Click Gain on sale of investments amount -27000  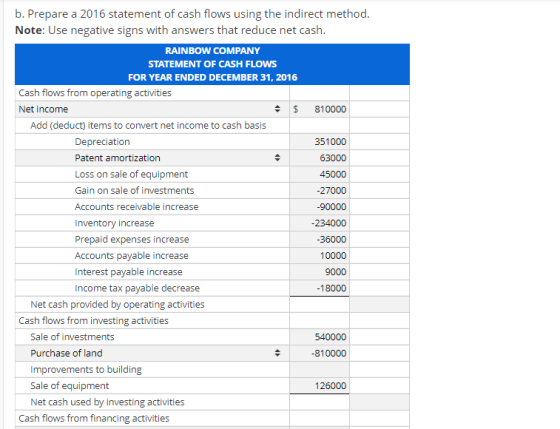tap(319, 190)
